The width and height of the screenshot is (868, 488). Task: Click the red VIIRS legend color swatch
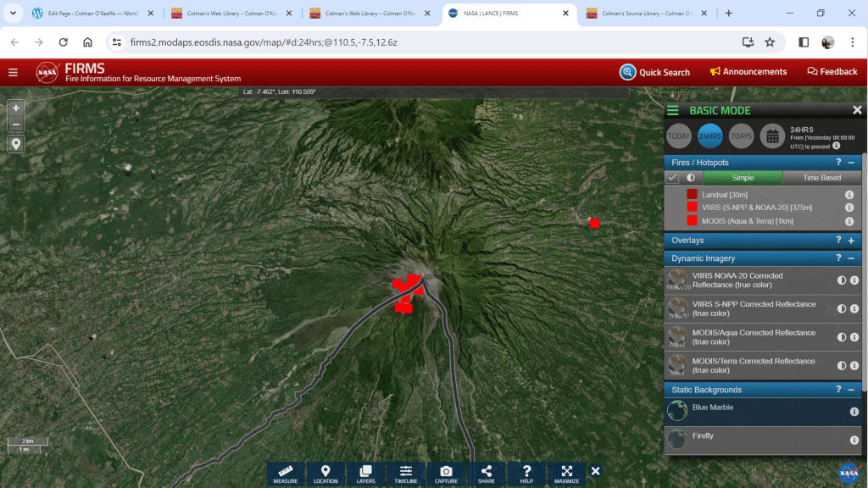click(x=693, y=208)
